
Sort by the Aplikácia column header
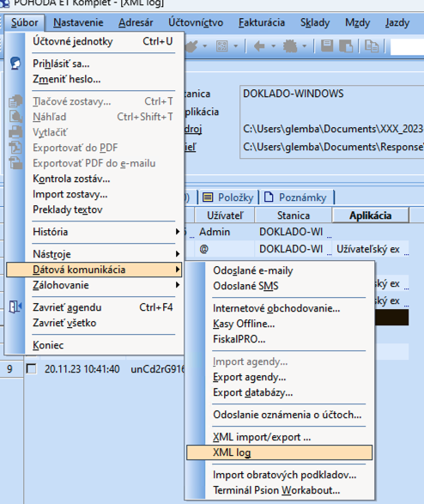click(371, 215)
